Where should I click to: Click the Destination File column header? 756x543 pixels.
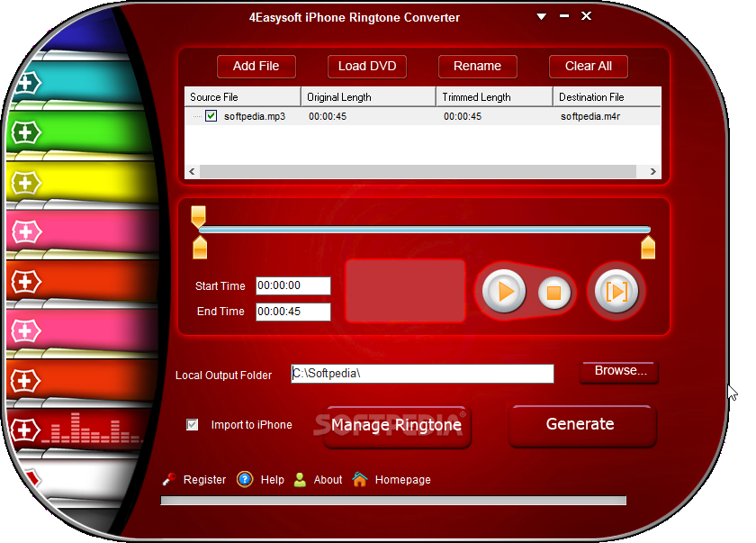pyautogui.click(x=607, y=97)
